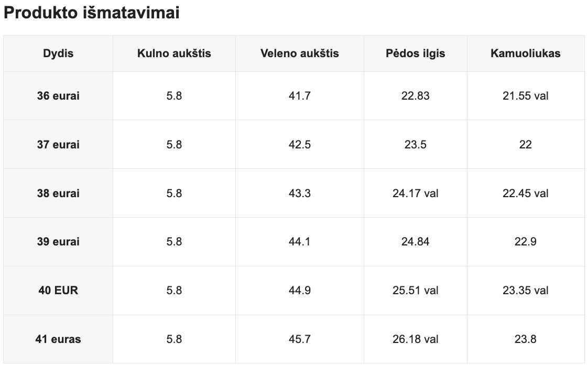Viewport: 588px width, 365px height.
Task: Click the 24.17 val foot length cell
Action: click(416, 194)
